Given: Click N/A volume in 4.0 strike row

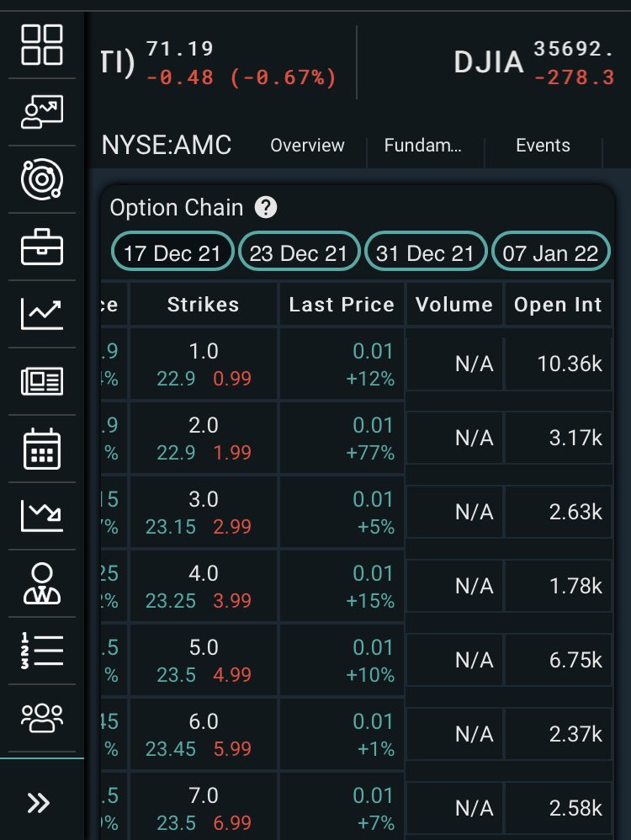Looking at the screenshot, I should [474, 586].
